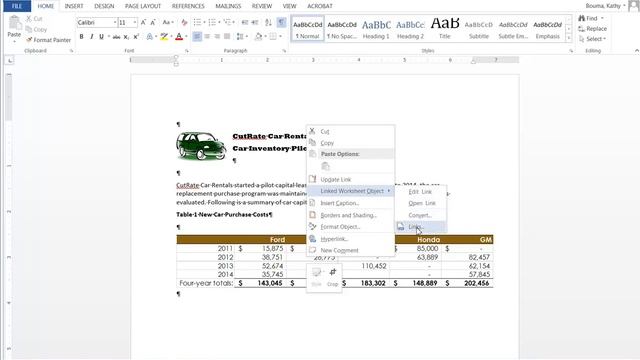This screenshot has width=640, height=360.
Task: Toggle Align Left in ribbon
Action: [197, 37]
